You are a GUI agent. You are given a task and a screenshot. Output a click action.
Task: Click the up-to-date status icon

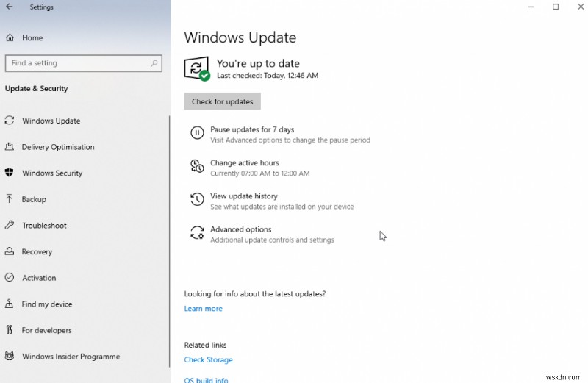[x=197, y=68]
